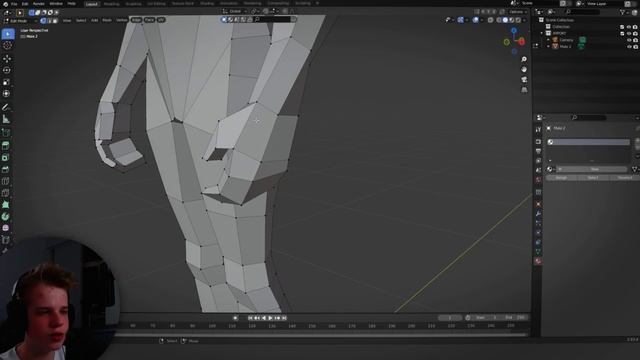The image size is (640, 360).
Task: Toggle visibility of Collection in outliner
Action: (x=629, y=27)
